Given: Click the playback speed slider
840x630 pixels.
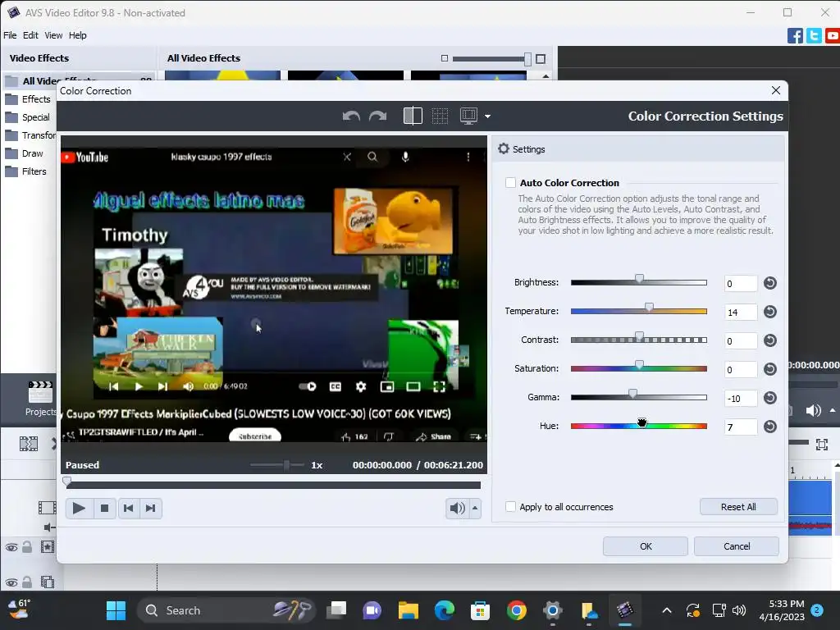Looking at the screenshot, I should pyautogui.click(x=277, y=465).
